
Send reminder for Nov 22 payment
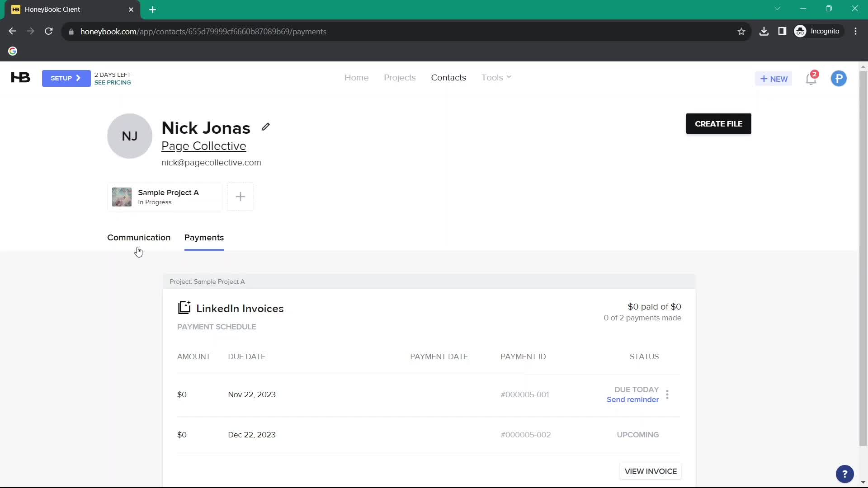632,399
